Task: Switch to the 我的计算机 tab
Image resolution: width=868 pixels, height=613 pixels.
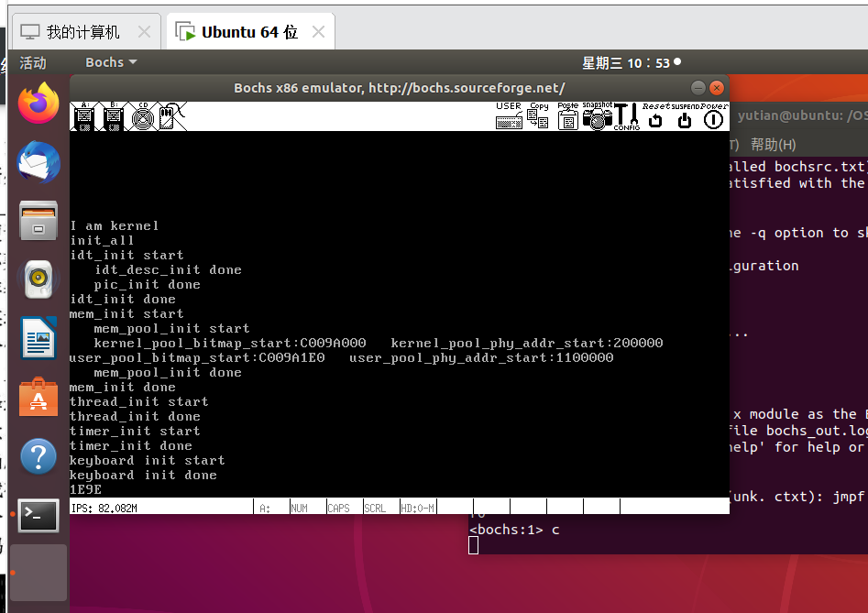Action: pyautogui.click(x=82, y=32)
